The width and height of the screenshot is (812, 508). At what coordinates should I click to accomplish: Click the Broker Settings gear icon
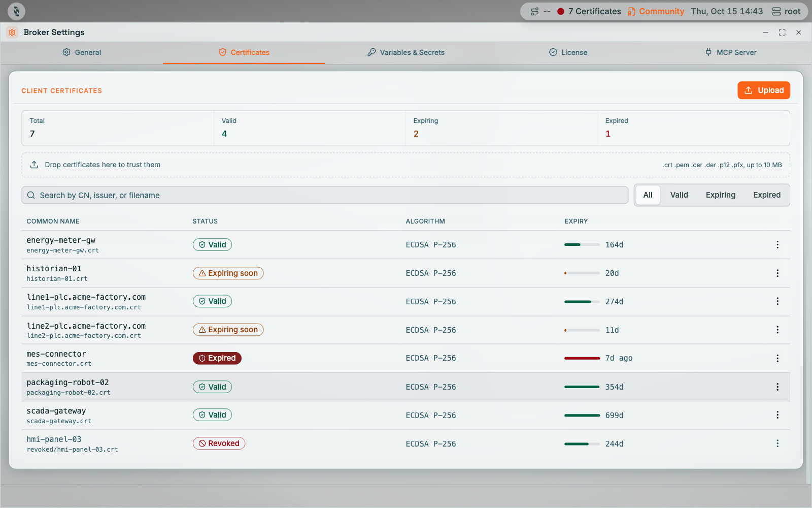[12, 32]
